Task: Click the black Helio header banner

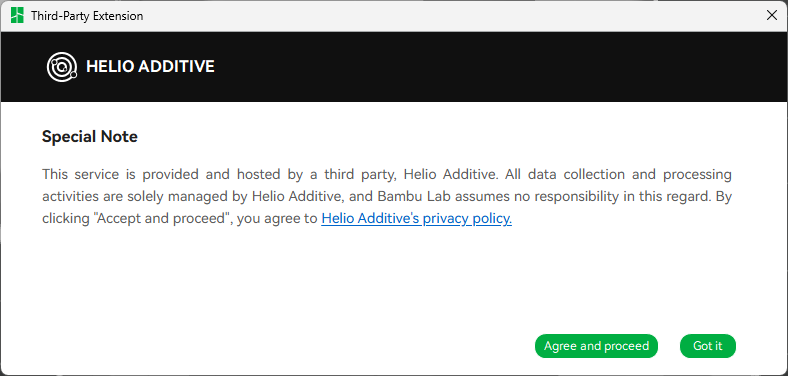Action: pyautogui.click(x=394, y=67)
